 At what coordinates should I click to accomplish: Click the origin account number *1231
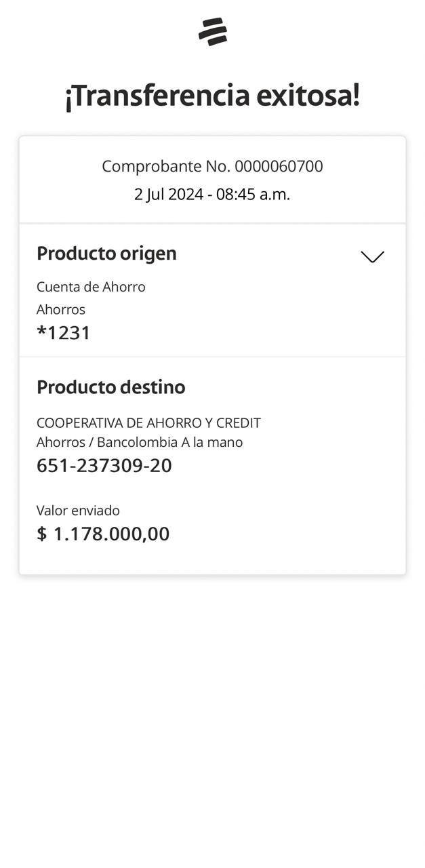[x=64, y=333]
